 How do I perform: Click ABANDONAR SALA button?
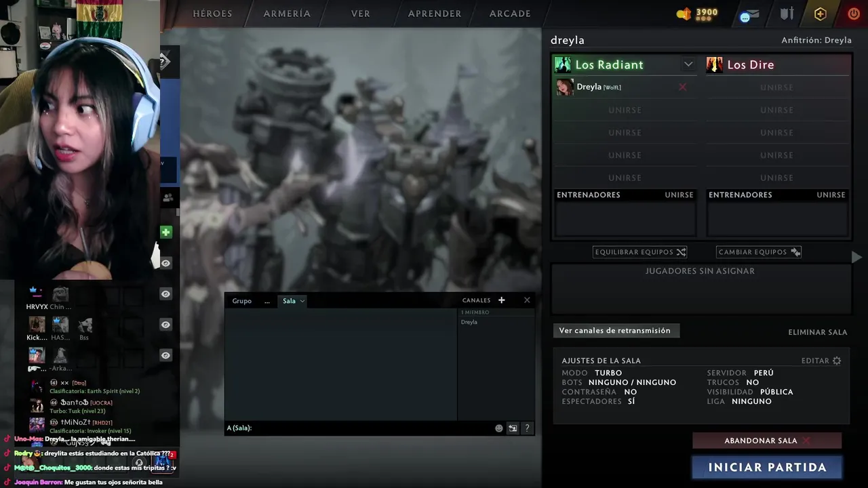pos(767,441)
